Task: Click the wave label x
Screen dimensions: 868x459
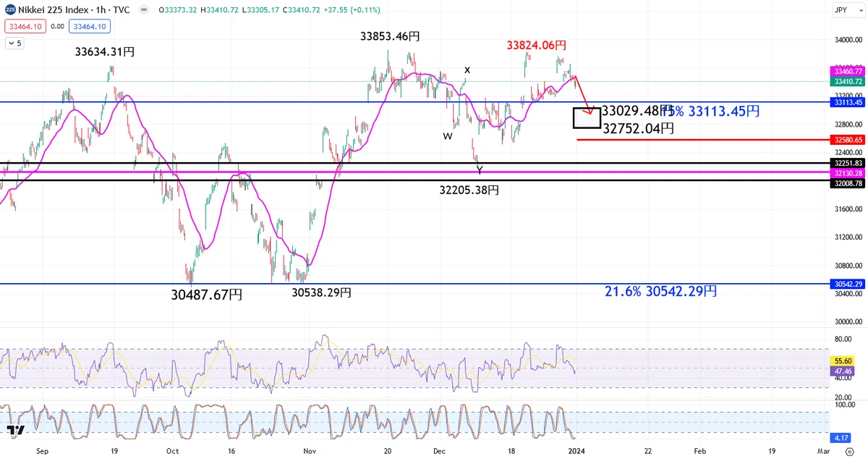Action: tap(467, 70)
